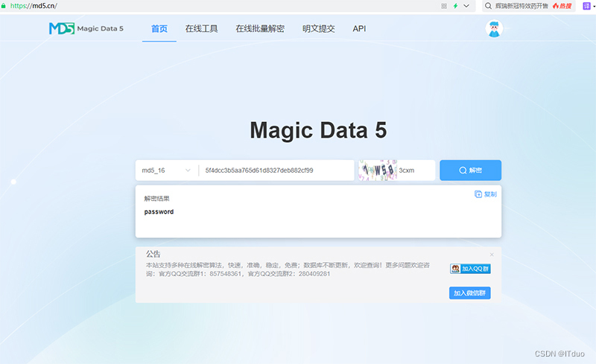Click the browser URL md5.cn address
This screenshot has height=364, width=596.
click(34, 6)
